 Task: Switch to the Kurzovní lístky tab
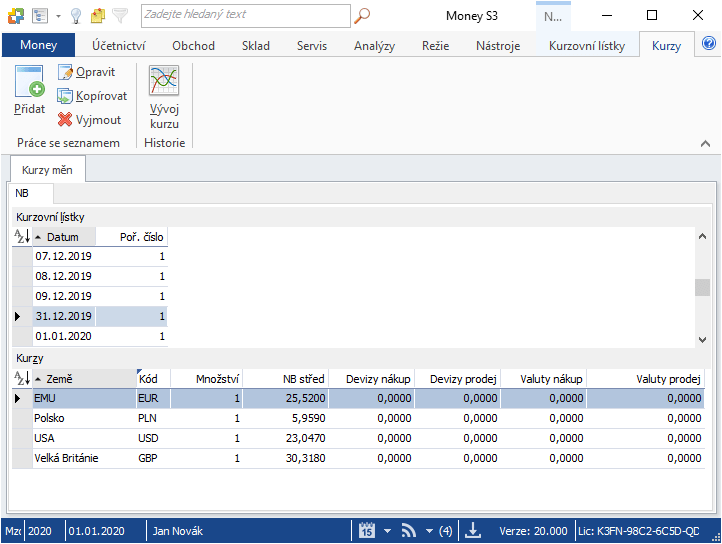pos(586,46)
